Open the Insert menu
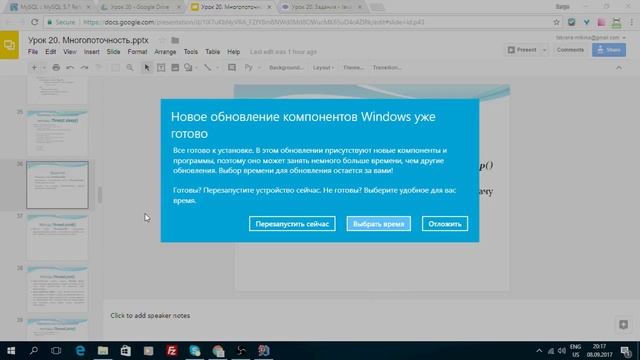Screen dimensions: 640x360 pyautogui.click(x=92, y=52)
